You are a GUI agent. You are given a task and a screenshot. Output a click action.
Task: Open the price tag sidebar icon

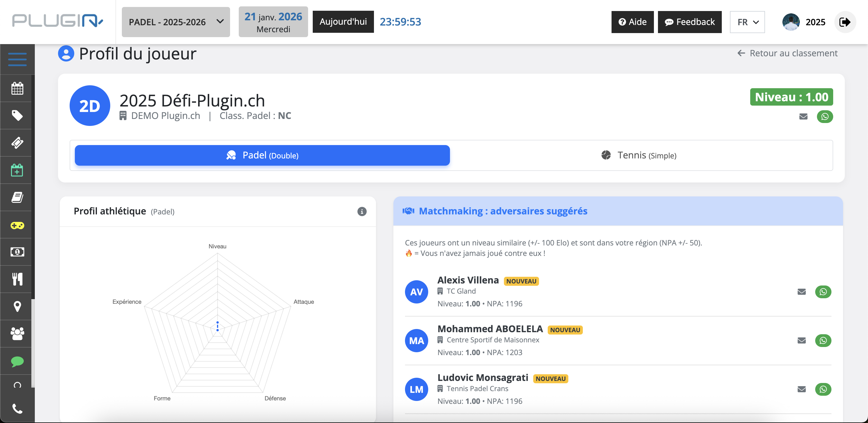(17, 115)
